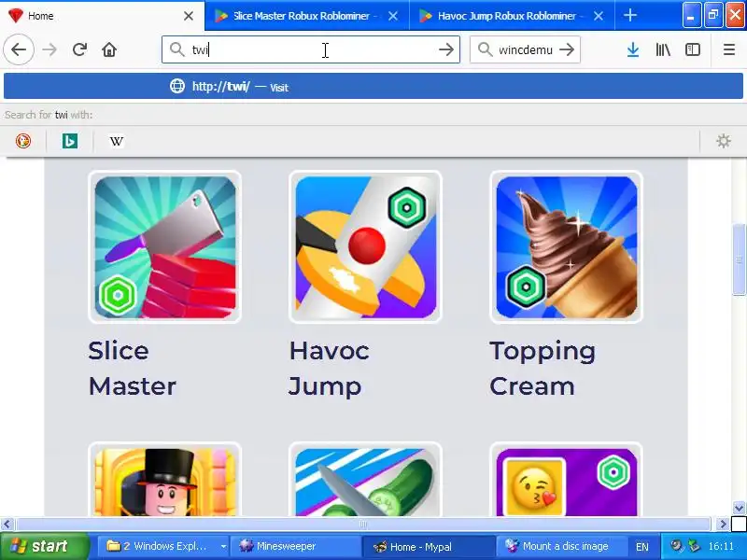Open search settings gear icon
Viewport: 747px width, 560px height.
tap(723, 141)
